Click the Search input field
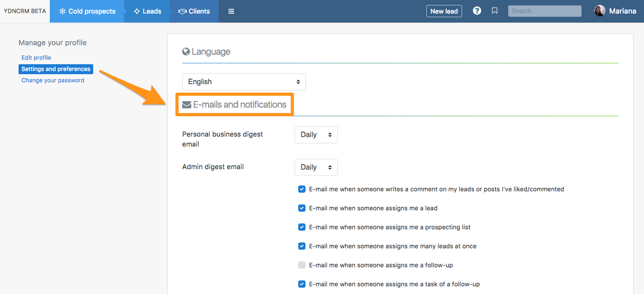644x294 pixels. click(x=544, y=11)
